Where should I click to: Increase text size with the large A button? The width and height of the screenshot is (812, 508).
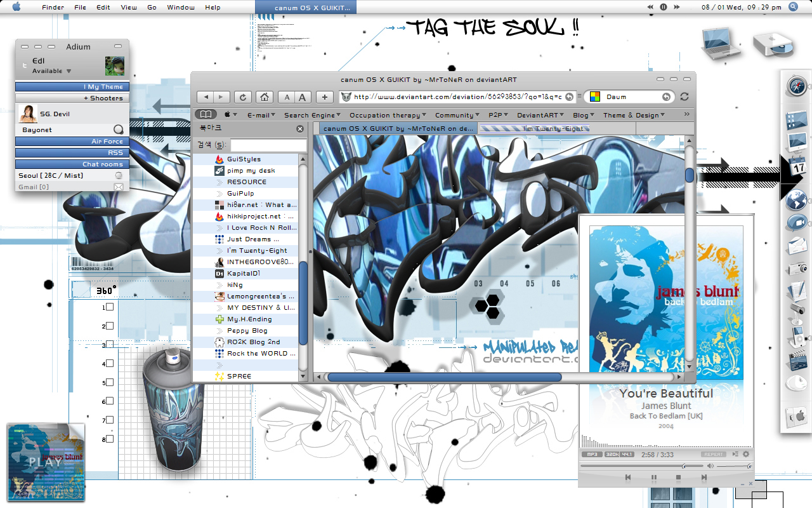pos(303,97)
